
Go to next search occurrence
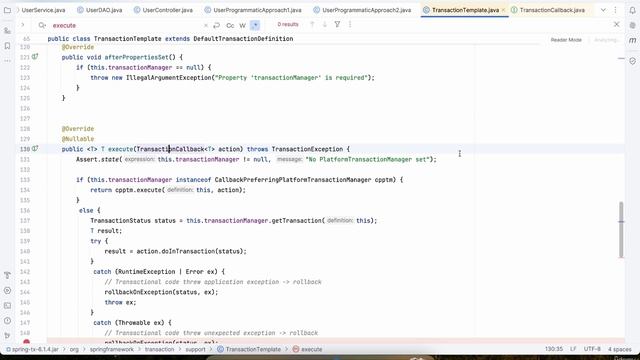[325, 24]
